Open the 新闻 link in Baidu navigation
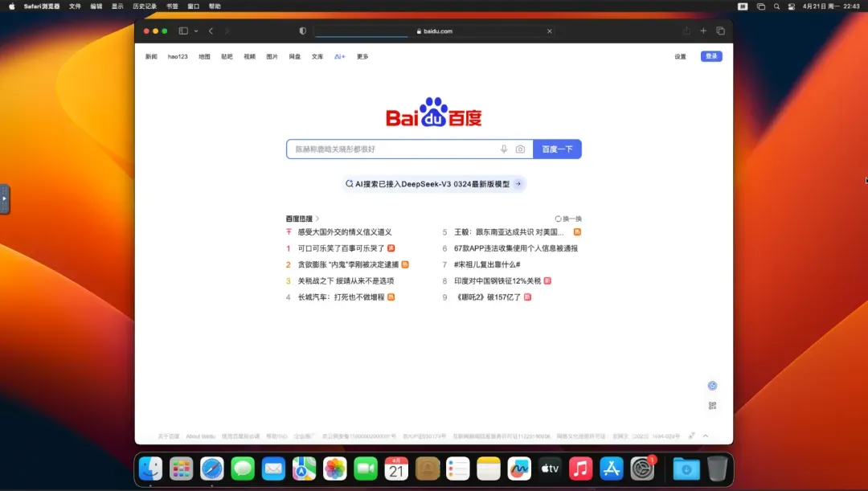 (x=151, y=56)
